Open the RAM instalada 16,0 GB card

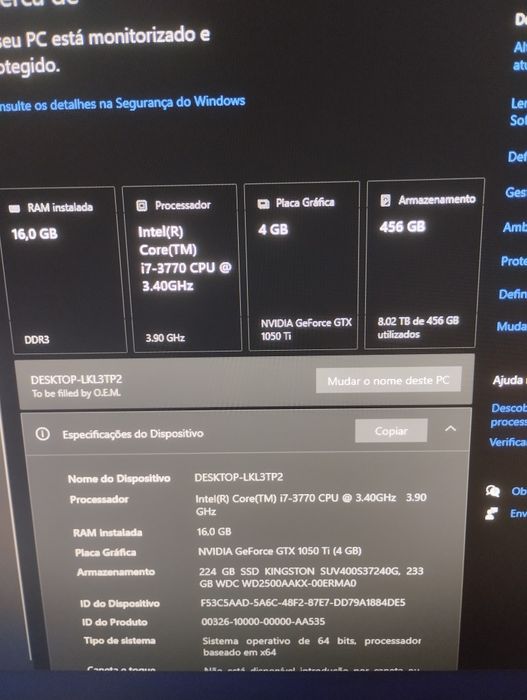click(62, 270)
